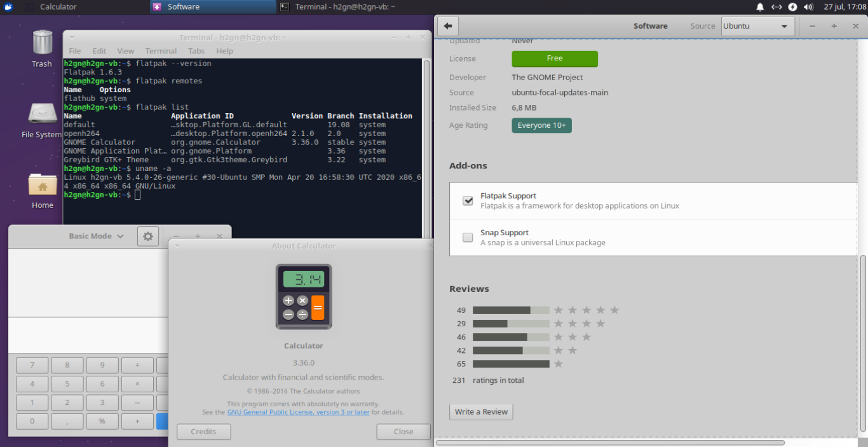Screen dimensions: 868x447
Task: Change the Source dropdown from Ubuntu
Action: (x=757, y=26)
